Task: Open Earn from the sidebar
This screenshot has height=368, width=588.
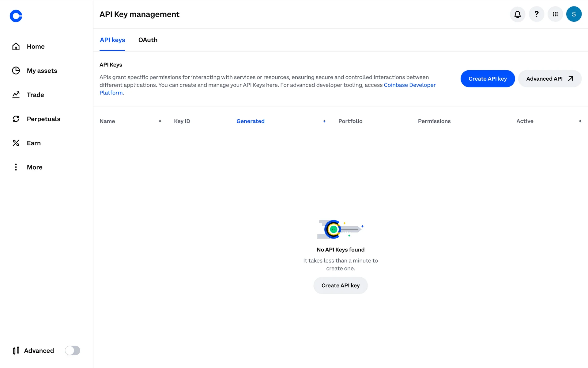Action: coord(34,143)
